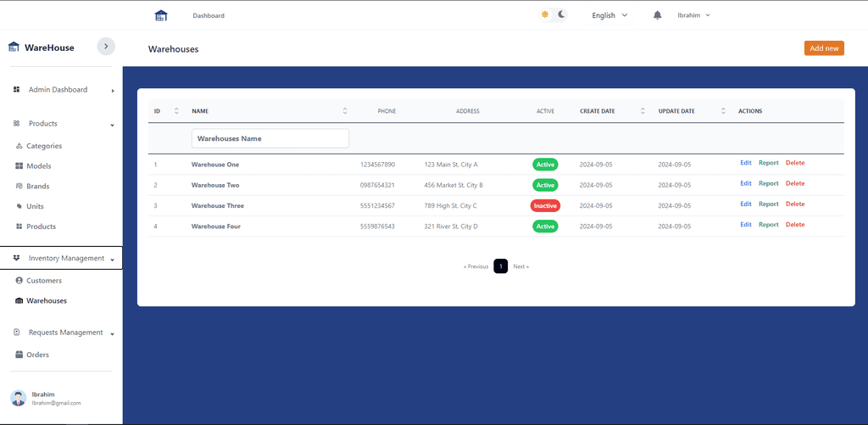Click Ibrahim@gmail.com in sidebar footer
Screen dimensions: 868x425
[57, 403]
